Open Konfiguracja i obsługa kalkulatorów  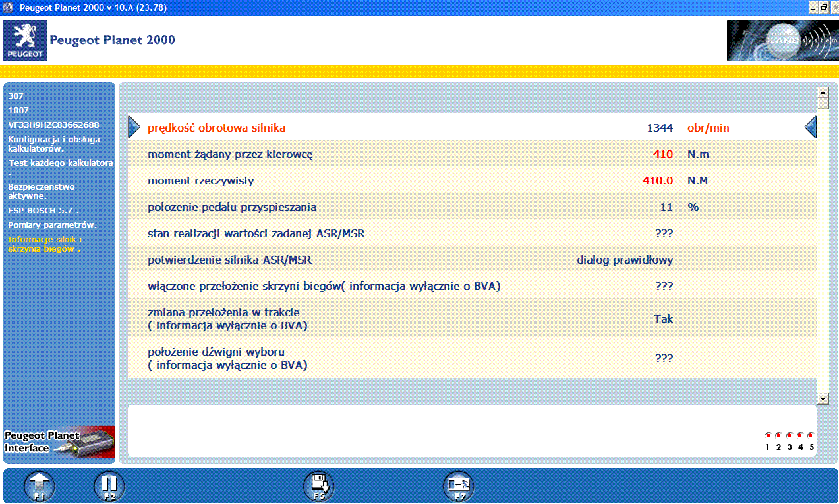54,144
